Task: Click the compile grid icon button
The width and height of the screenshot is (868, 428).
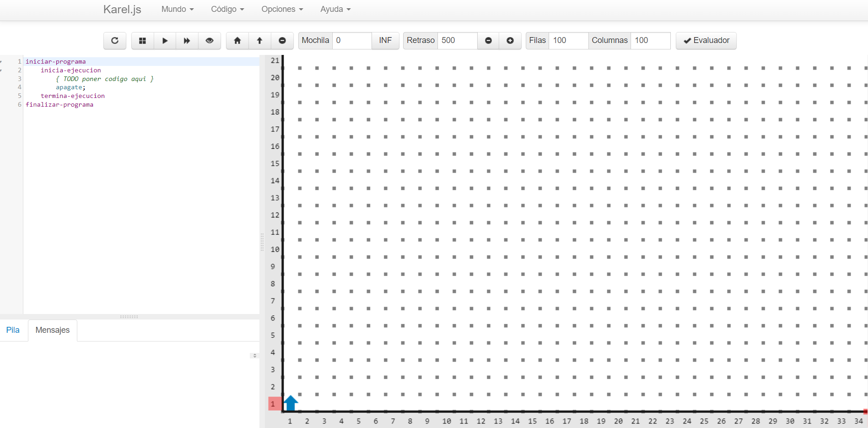Action: [143, 41]
